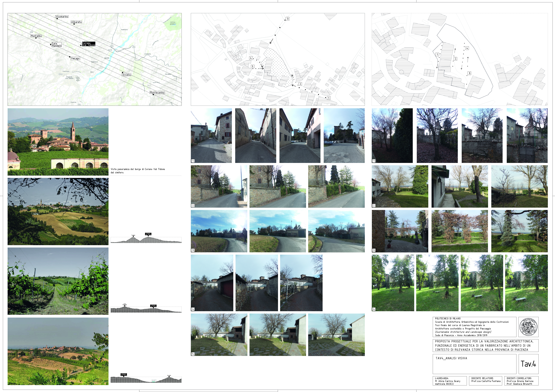555x392 pixels.
Task: Click the Arcello marker on the terrain section
Action: pos(169,376)
